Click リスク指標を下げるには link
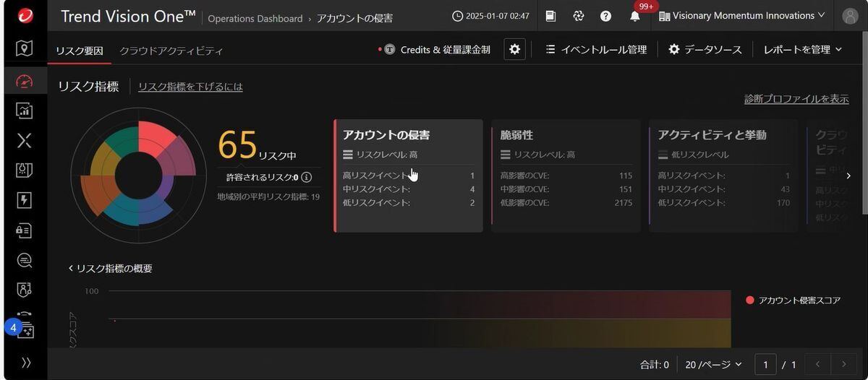The width and height of the screenshot is (868, 380). coord(190,87)
